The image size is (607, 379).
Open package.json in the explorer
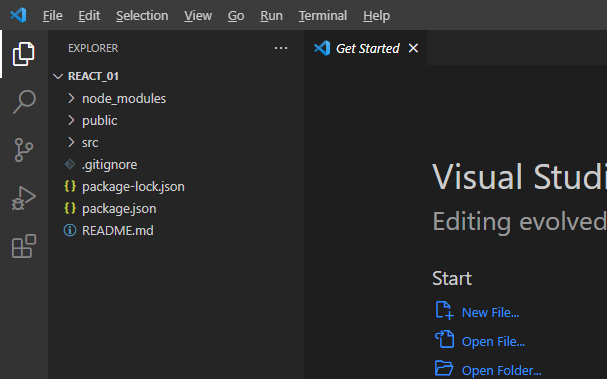coord(119,209)
